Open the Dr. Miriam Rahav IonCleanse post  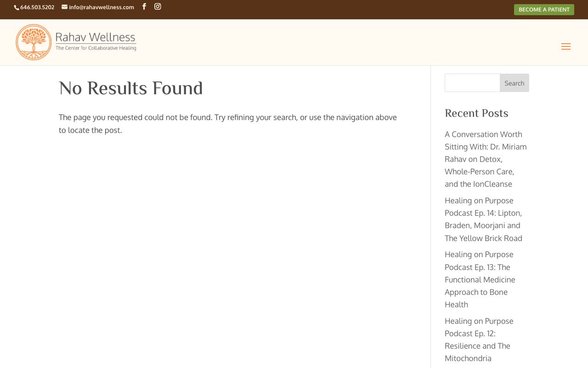[x=486, y=159]
